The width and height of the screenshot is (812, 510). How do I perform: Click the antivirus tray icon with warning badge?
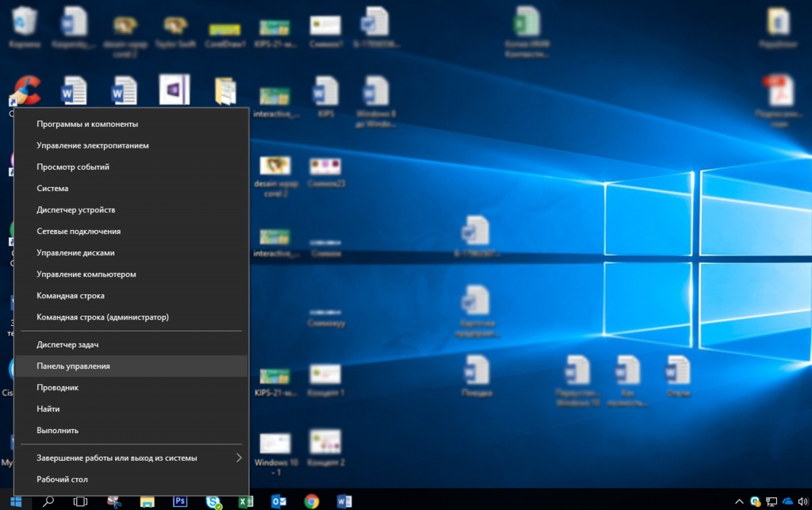[755, 501]
